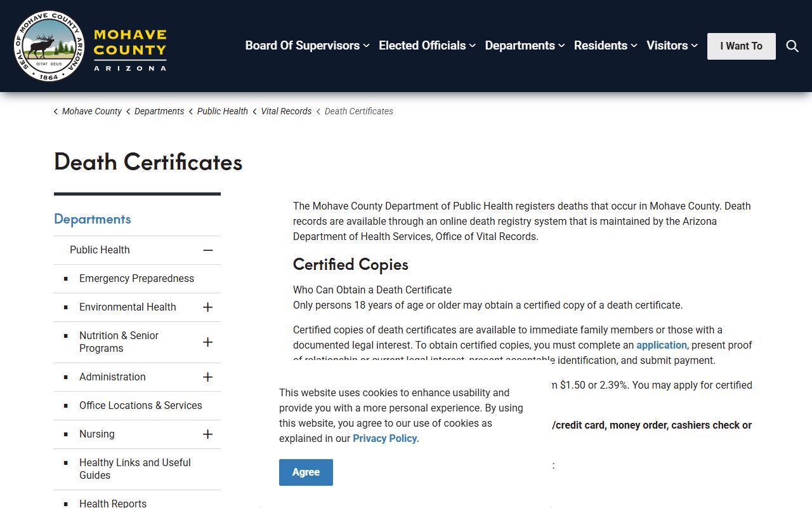This screenshot has width=812, height=508.
Task: Click the Certified Copies heading
Action: point(351,265)
